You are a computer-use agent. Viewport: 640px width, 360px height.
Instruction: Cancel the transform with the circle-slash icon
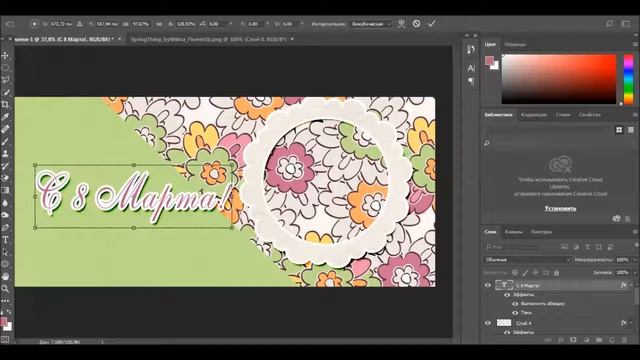[416, 24]
